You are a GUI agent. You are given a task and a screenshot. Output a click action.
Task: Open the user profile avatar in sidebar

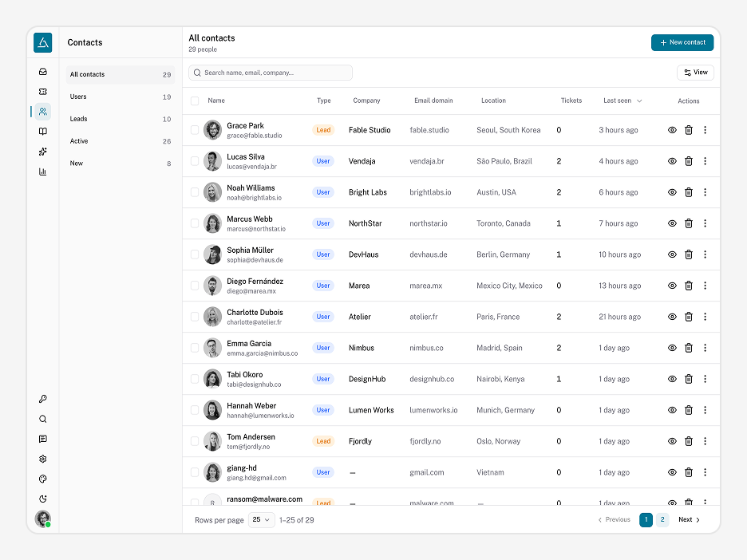click(x=43, y=519)
